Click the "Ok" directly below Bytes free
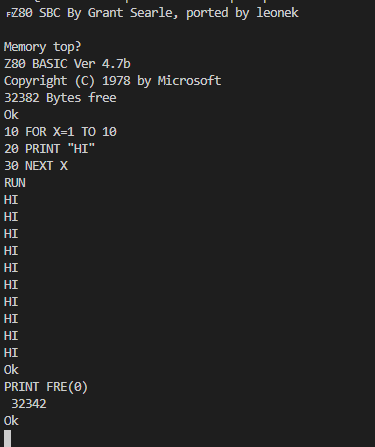Image resolution: width=375 pixels, height=447 pixels. 11,115
